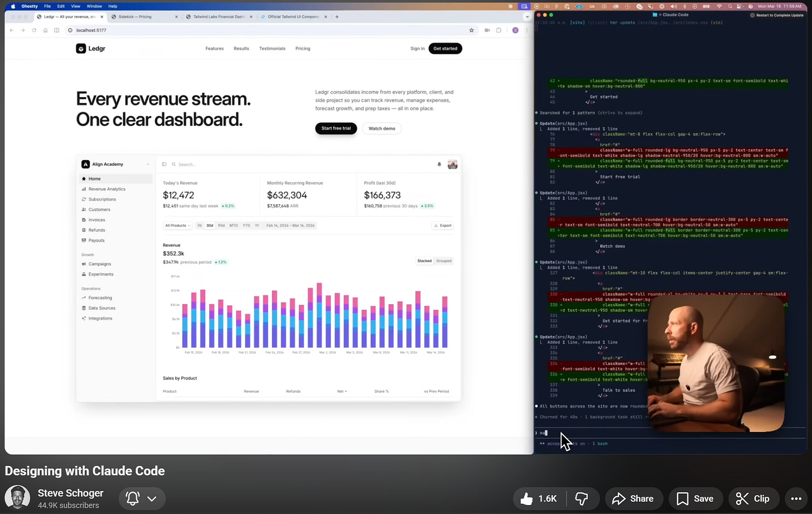Open the Ghostty menu in menu bar
Image resolution: width=812 pixels, height=514 pixels.
(x=30, y=6)
